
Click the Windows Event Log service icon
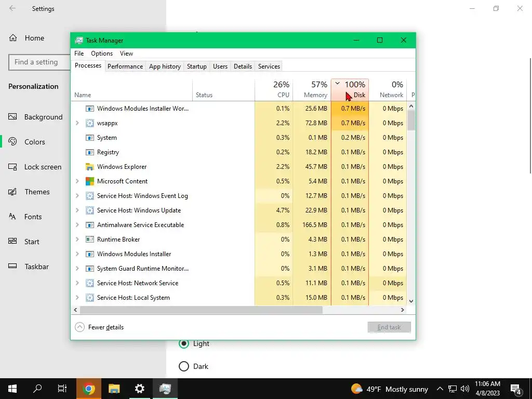[x=89, y=196]
